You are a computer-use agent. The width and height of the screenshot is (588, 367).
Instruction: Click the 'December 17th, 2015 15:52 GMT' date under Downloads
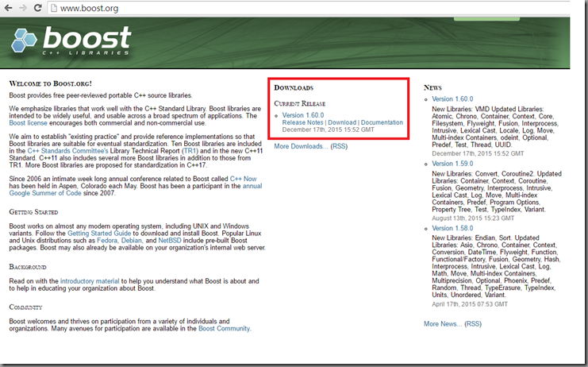pos(329,129)
